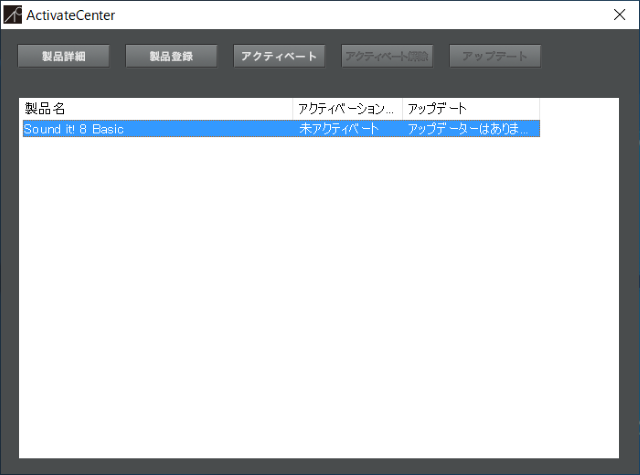Click the greyed アクティベート解除 button

tap(387, 56)
